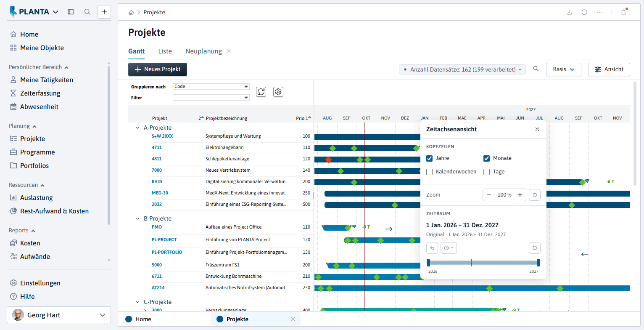Click the Neues Projekt button
Viewport: 644px width, 330px height.
tap(158, 69)
